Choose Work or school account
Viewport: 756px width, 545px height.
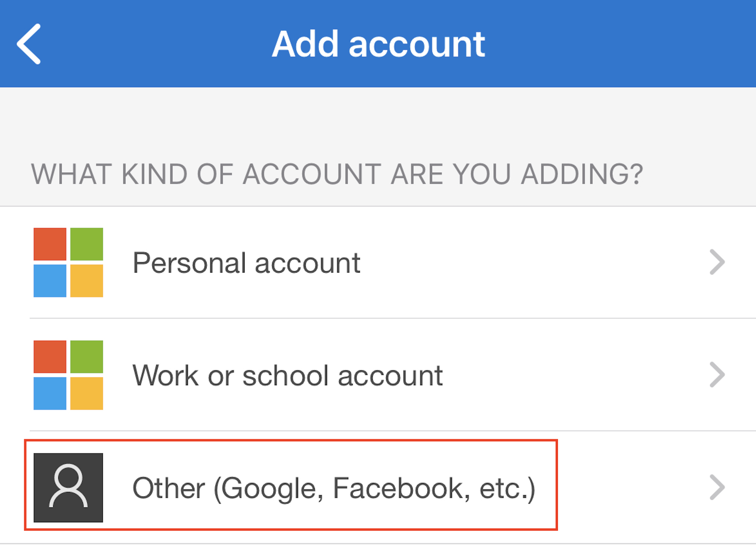pos(287,375)
